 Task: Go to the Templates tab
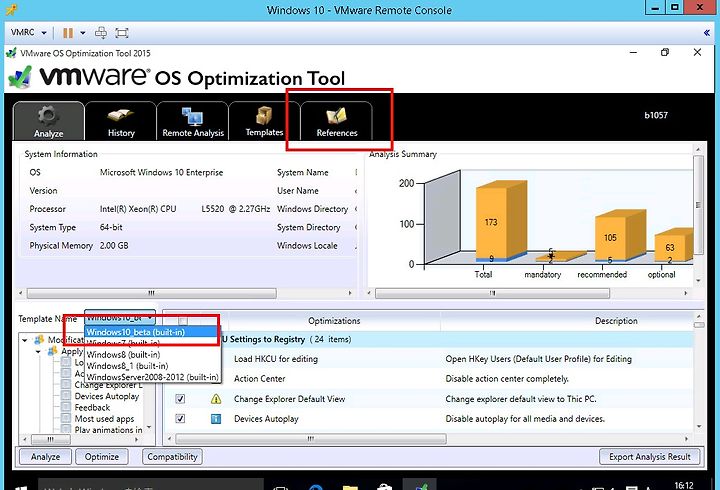coord(264,121)
